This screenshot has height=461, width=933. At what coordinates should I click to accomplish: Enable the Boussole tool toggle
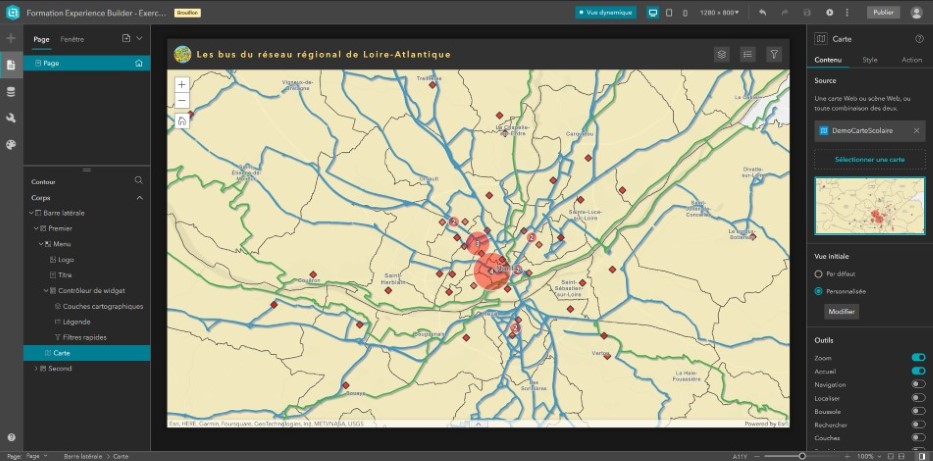click(x=918, y=411)
